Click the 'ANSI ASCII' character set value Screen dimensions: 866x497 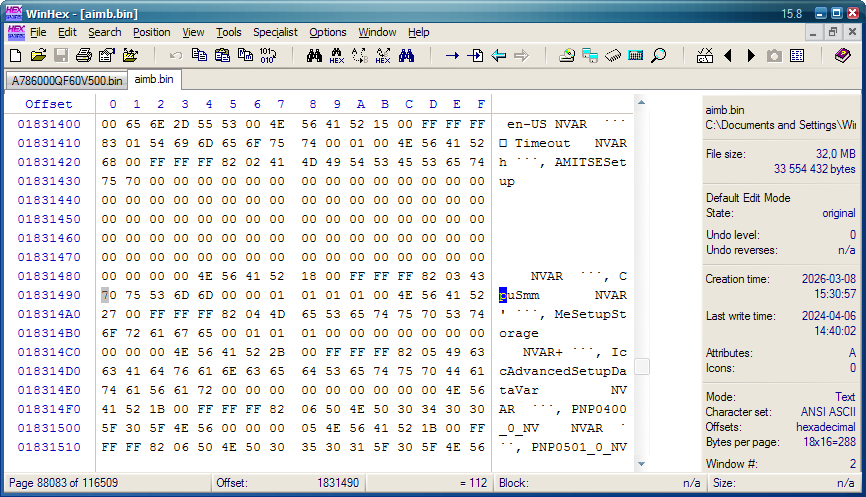(x=828, y=412)
